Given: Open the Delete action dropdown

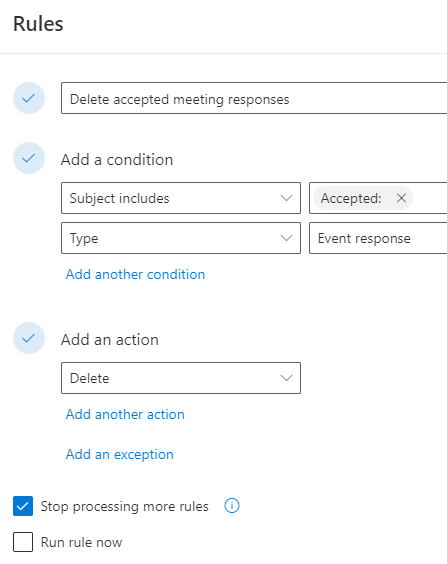Looking at the screenshot, I should pos(181,378).
